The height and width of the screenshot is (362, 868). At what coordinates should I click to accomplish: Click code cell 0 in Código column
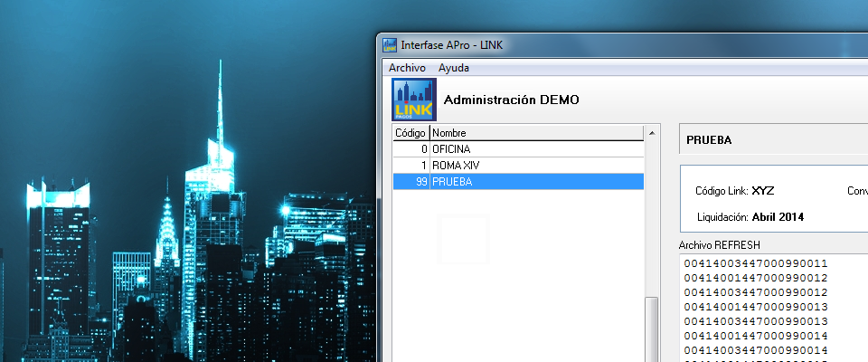423,149
